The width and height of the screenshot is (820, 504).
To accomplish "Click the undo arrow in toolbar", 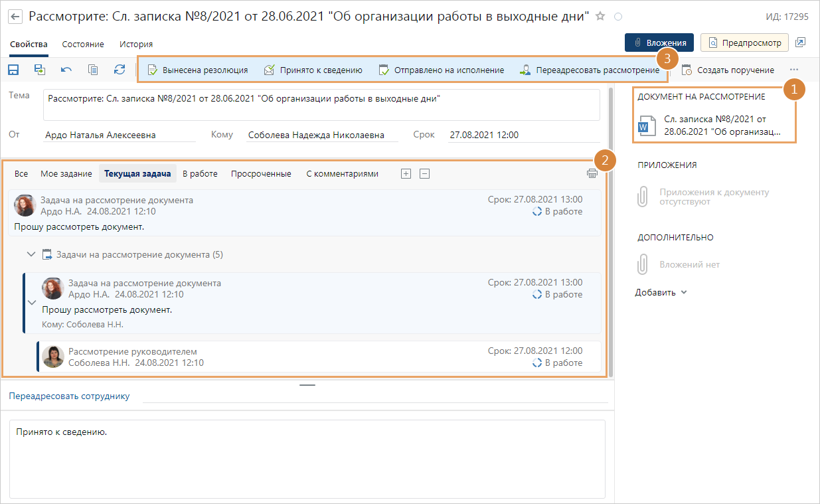I will coord(66,70).
